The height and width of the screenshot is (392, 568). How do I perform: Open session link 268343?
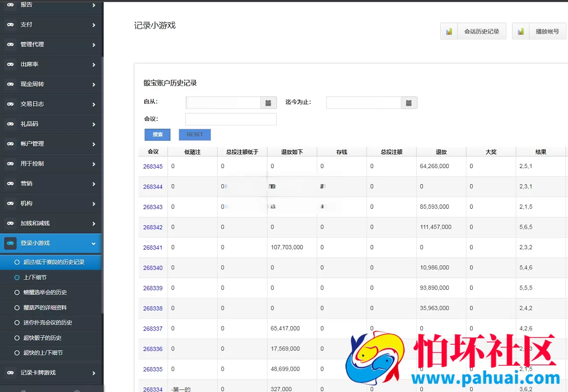153,207
